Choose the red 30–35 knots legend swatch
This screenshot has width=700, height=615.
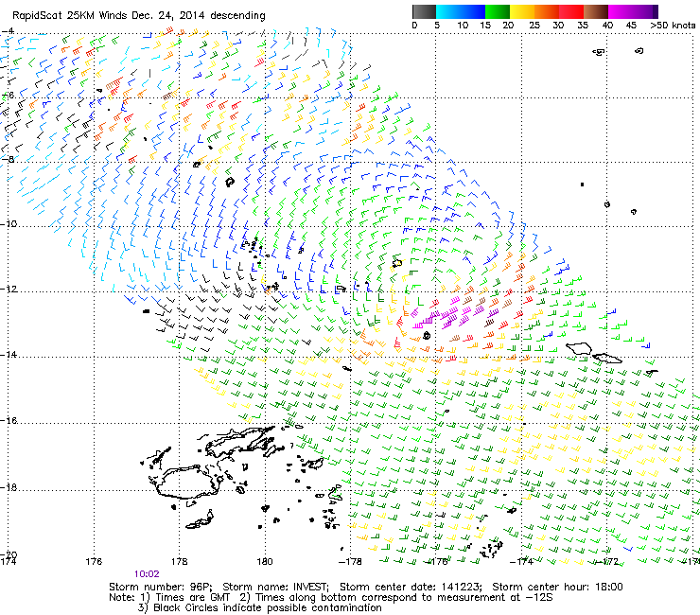571,11
